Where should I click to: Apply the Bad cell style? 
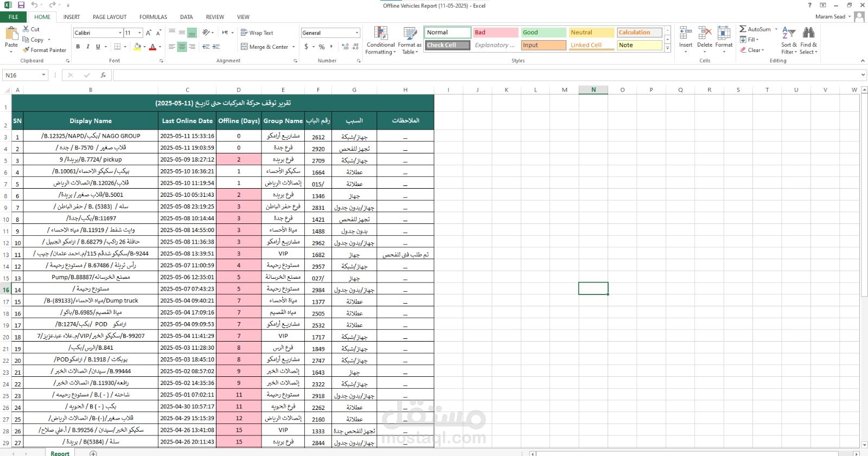pyautogui.click(x=495, y=33)
